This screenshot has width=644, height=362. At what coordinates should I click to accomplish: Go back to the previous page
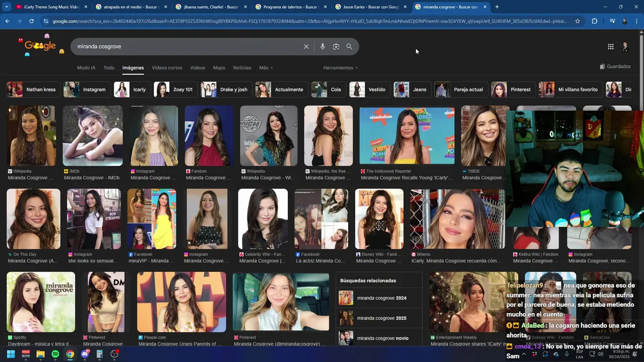click(x=8, y=21)
